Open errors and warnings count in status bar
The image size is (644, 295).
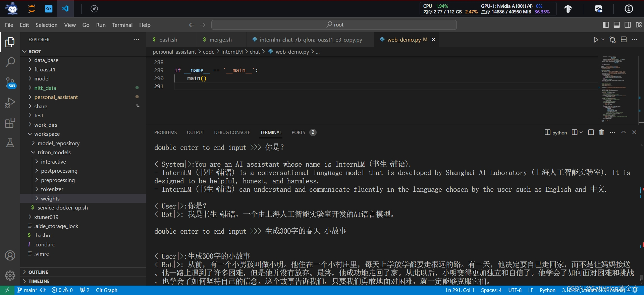[x=62, y=290]
